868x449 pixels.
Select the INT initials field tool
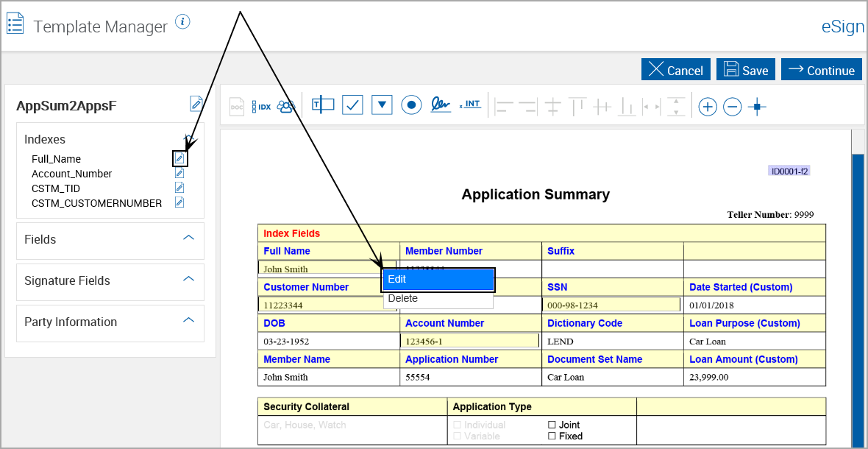(x=470, y=104)
